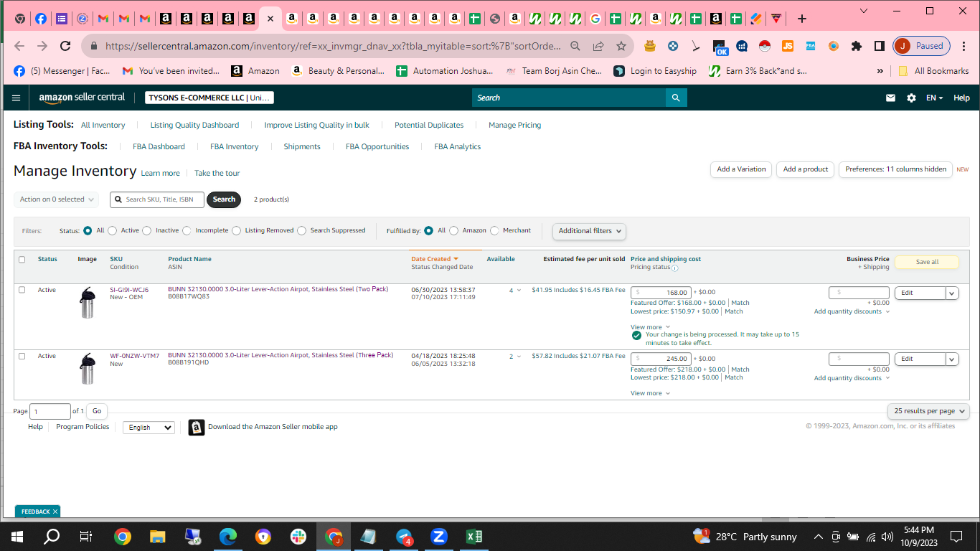Screen dimensions: 980x551
Task: Open Preferences: 11 columns hidden
Action: coord(895,169)
